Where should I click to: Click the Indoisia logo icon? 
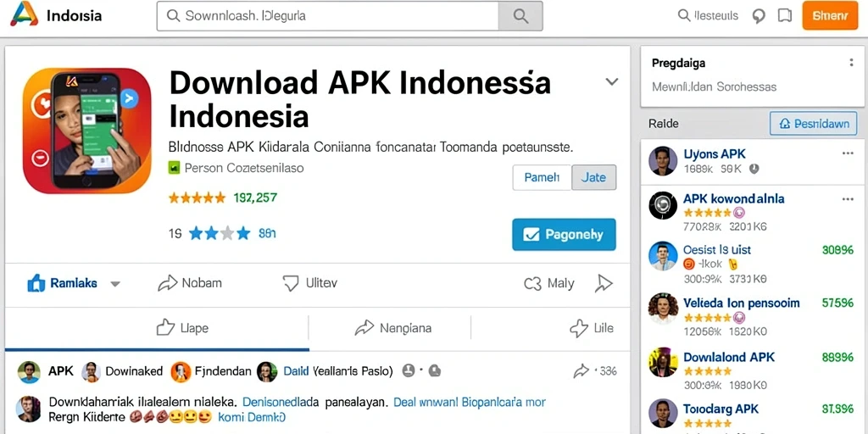click(24, 14)
